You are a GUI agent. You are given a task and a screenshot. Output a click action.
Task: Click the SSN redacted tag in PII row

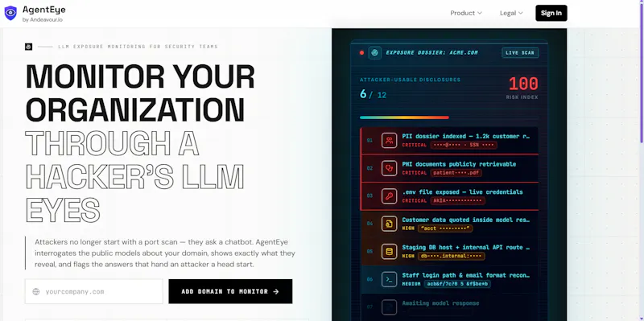pos(464,145)
